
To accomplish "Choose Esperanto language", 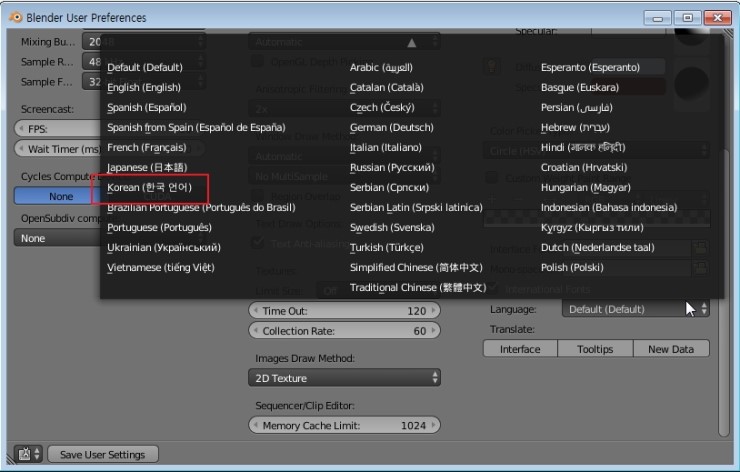I will (590, 67).
